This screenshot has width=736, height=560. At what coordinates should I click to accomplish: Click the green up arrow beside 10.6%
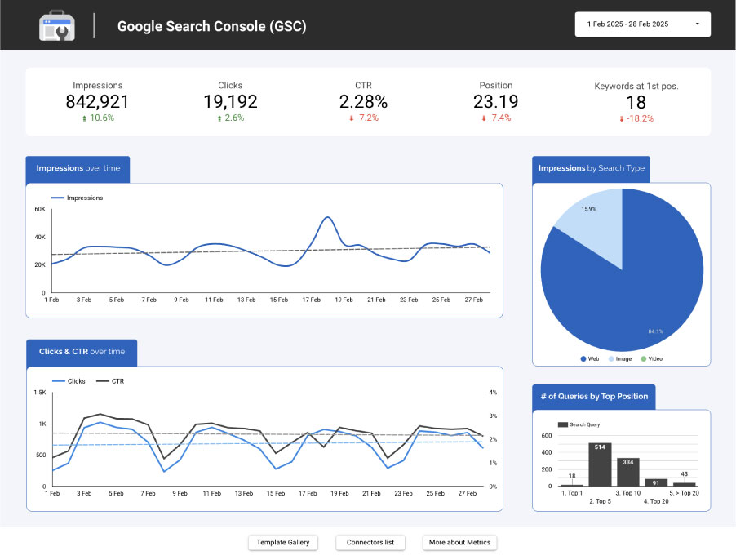[85, 118]
